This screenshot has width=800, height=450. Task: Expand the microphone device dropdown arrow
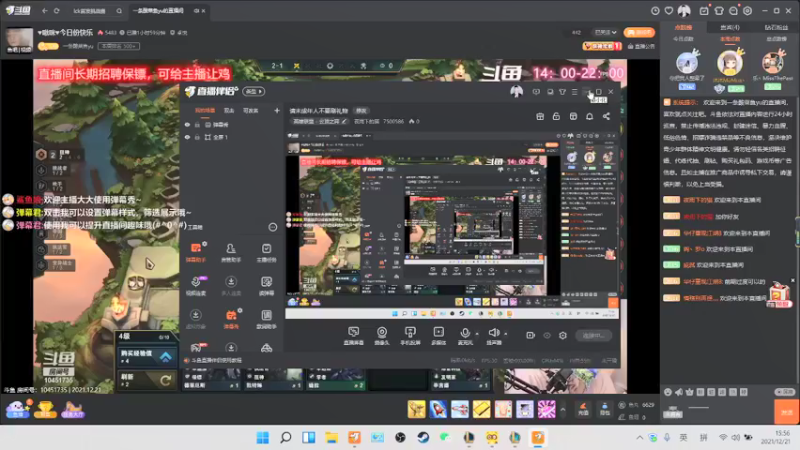477,334
